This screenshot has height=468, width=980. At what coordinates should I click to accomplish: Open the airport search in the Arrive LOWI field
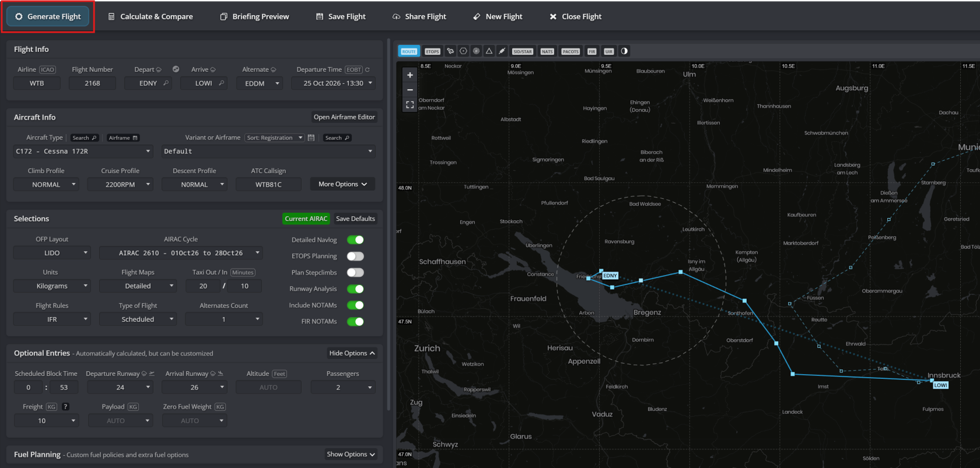[x=222, y=83]
